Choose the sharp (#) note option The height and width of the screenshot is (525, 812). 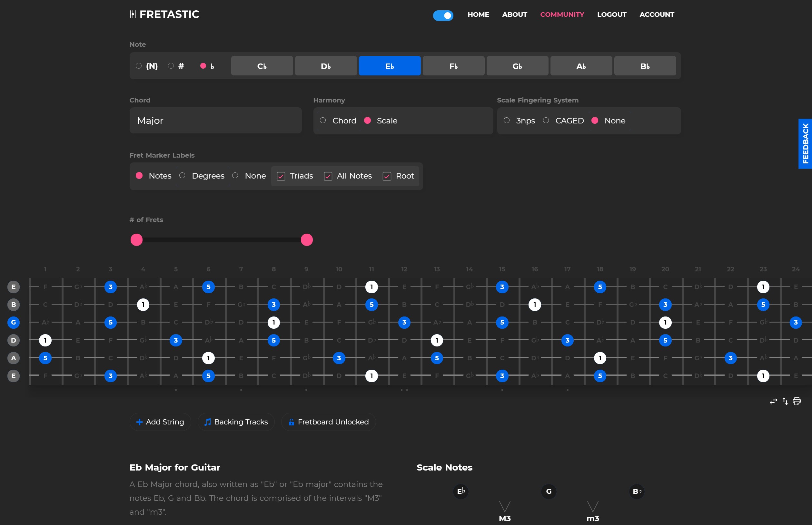(x=171, y=66)
